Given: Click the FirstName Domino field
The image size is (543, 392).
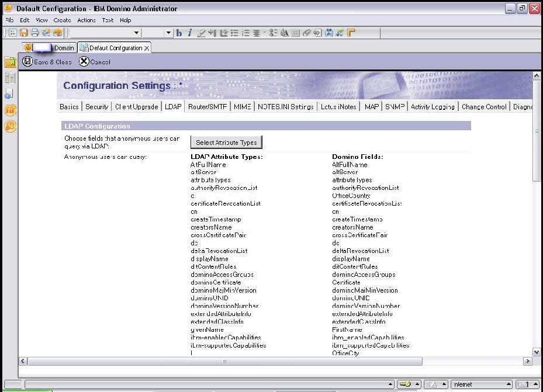Looking at the screenshot, I should tap(347, 329).
